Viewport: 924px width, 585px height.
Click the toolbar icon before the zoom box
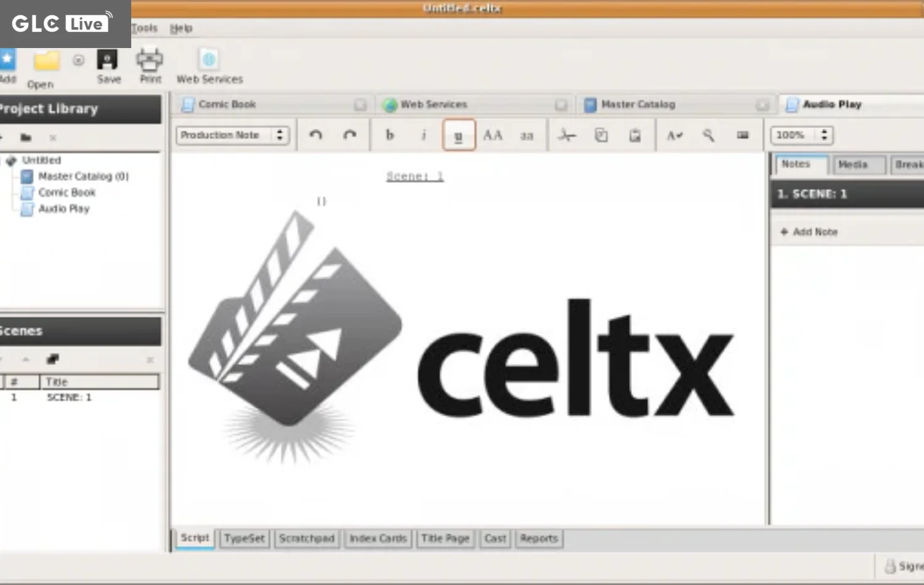tap(743, 135)
